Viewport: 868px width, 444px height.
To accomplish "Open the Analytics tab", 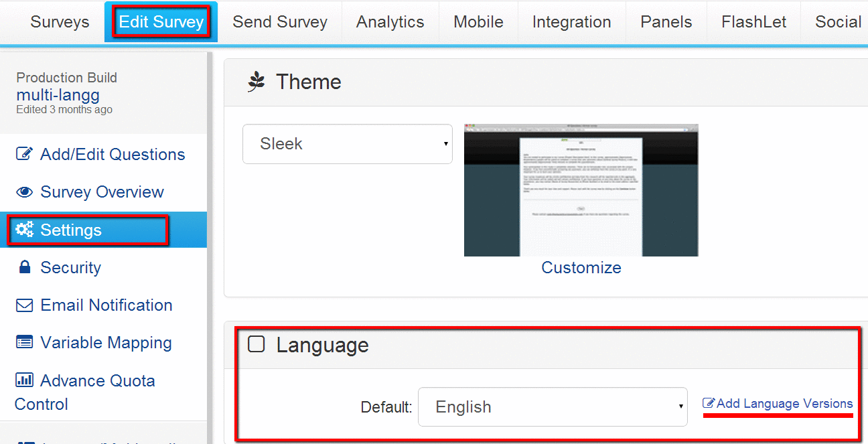I will (x=390, y=22).
